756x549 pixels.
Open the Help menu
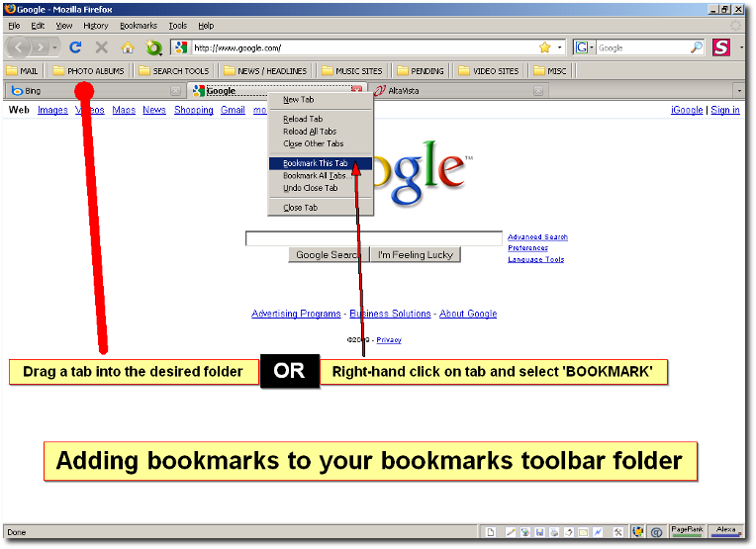(x=206, y=26)
